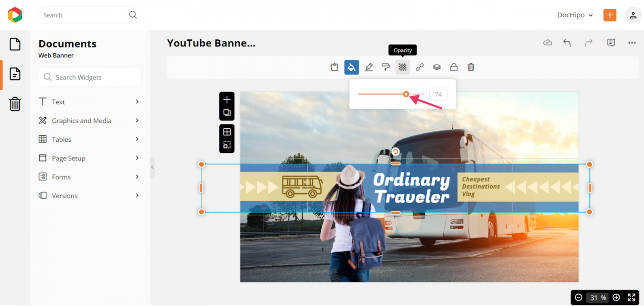Select the border pencil icon
Screen dimensions: 644x306
pos(369,67)
